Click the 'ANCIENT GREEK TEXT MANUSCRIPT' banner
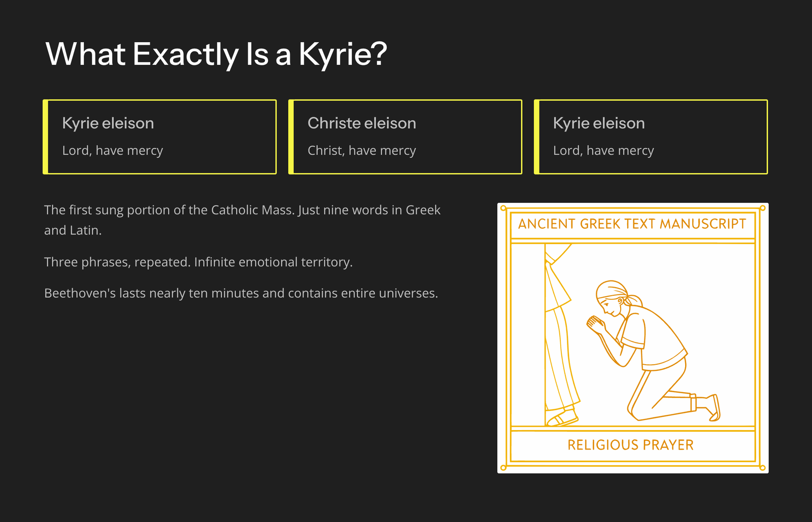This screenshot has width=812, height=522. pos(632,224)
